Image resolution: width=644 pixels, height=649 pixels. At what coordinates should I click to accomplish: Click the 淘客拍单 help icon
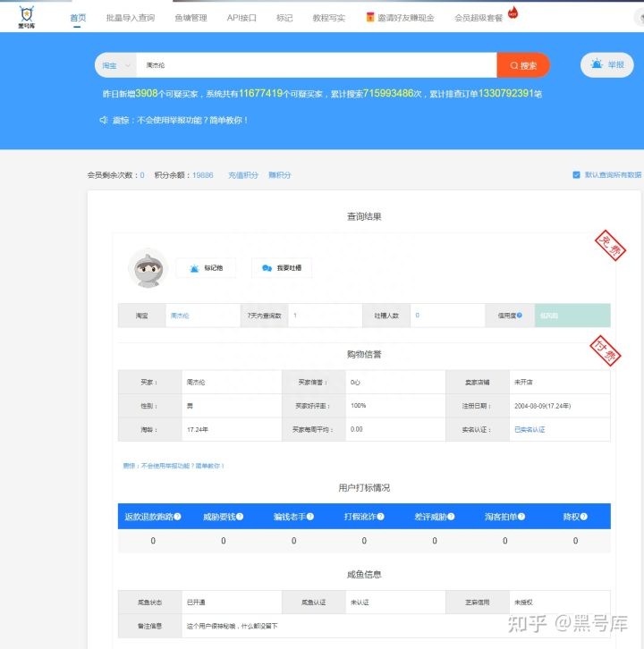coord(521,517)
